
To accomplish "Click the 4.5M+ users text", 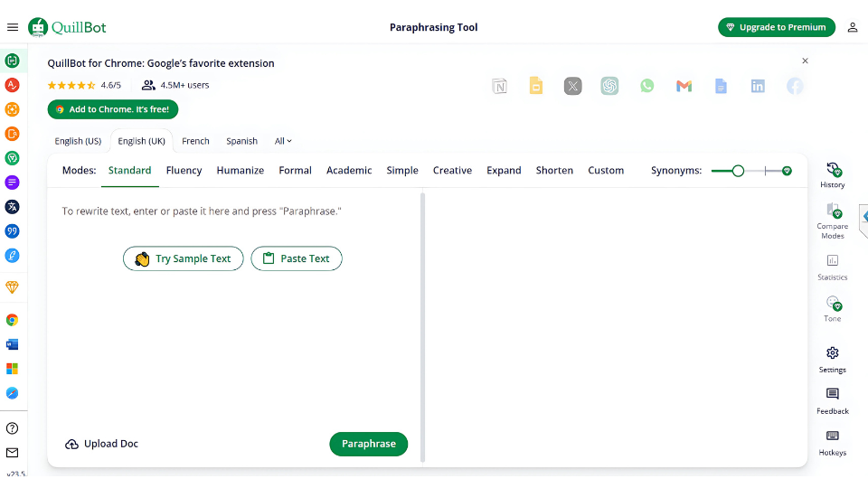I will (184, 85).
